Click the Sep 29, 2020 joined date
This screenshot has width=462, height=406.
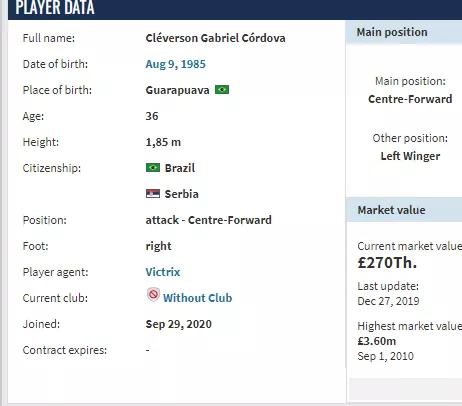coord(178,324)
